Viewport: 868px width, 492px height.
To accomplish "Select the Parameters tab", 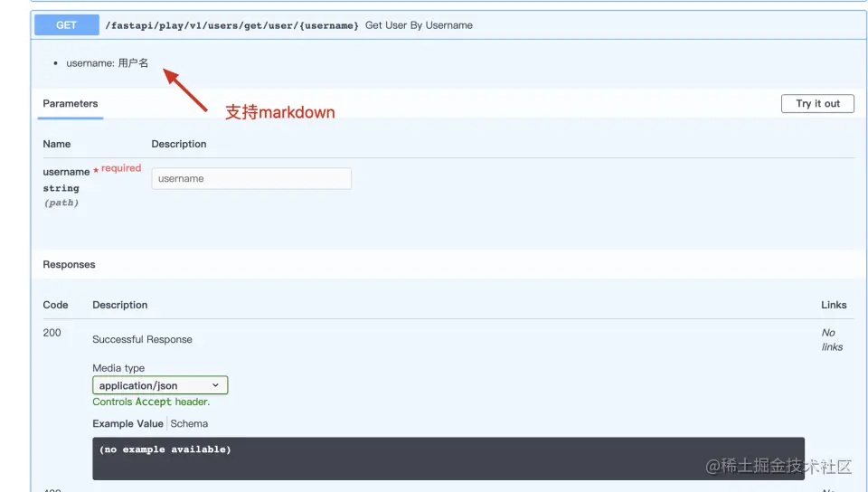I will pos(71,103).
